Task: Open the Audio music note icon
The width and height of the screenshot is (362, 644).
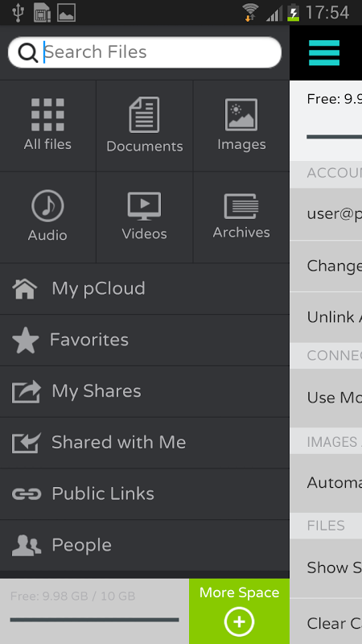Action: tap(47, 206)
